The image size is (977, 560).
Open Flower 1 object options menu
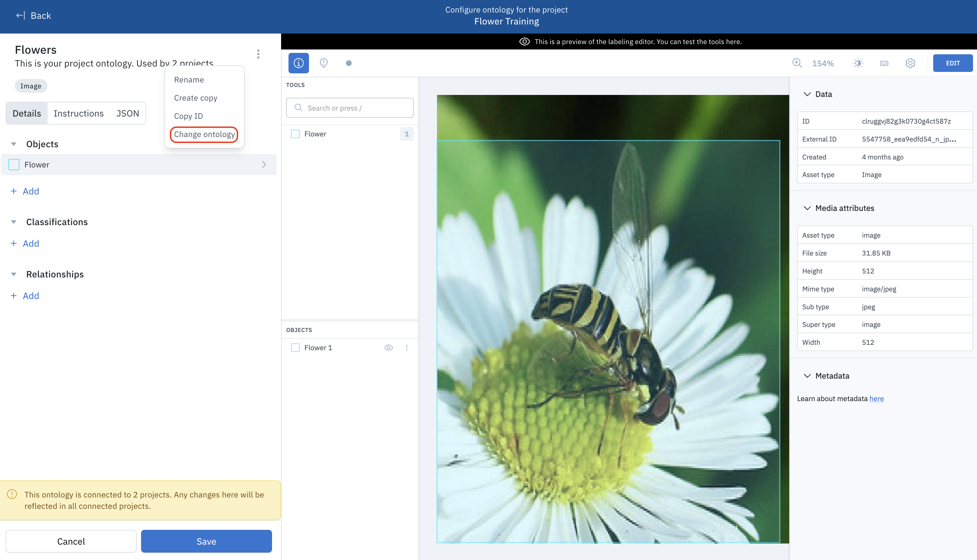[407, 348]
